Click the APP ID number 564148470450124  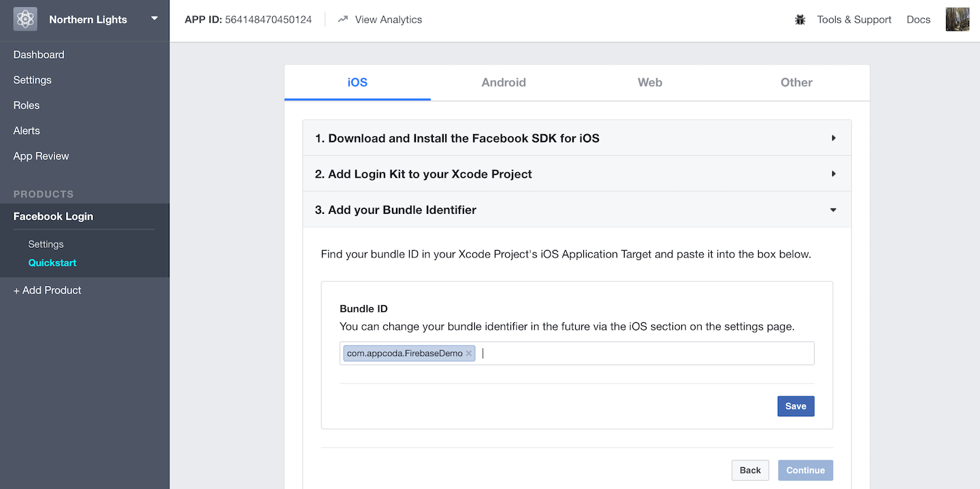click(268, 20)
